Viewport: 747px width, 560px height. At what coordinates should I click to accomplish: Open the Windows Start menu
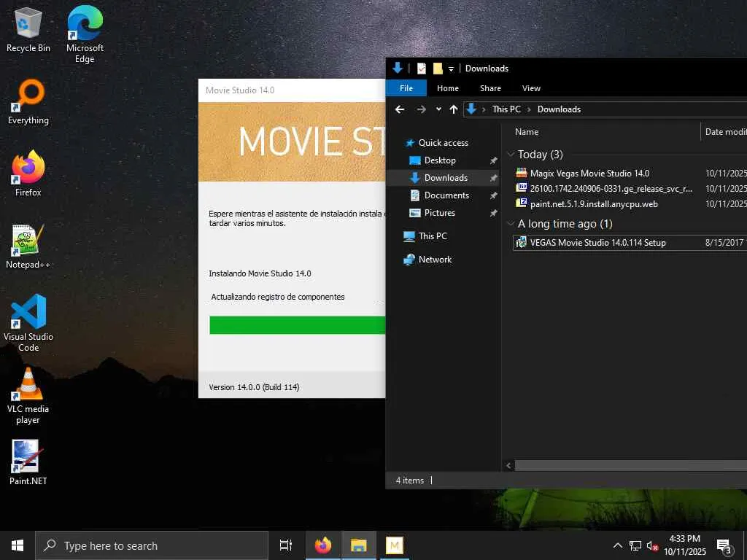click(18, 545)
